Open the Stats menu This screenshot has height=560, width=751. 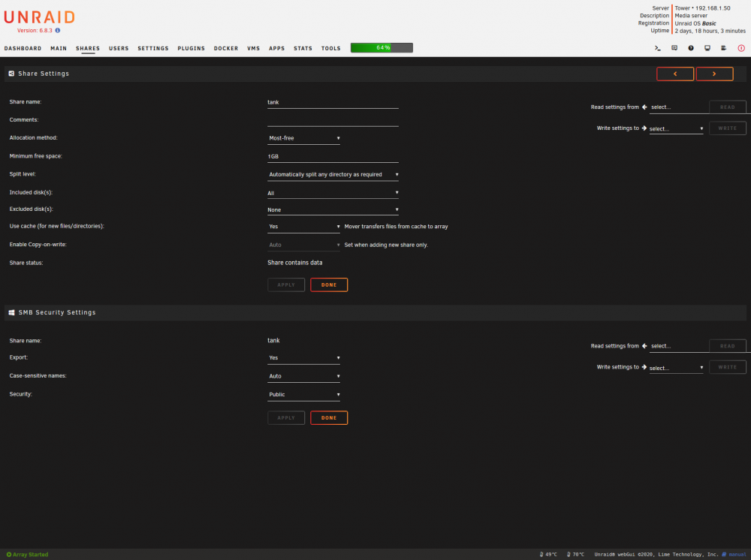[303, 48]
